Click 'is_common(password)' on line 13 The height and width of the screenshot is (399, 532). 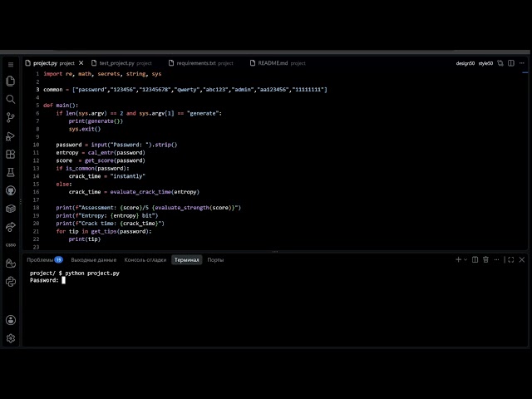(x=97, y=168)
